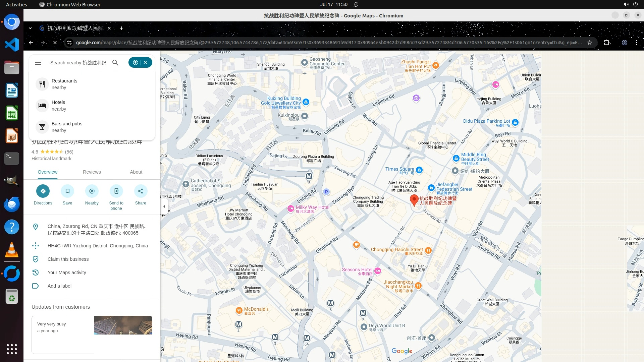644x362 pixels.
Task: Open the hamburger menu in search box
Action: click(38, 63)
